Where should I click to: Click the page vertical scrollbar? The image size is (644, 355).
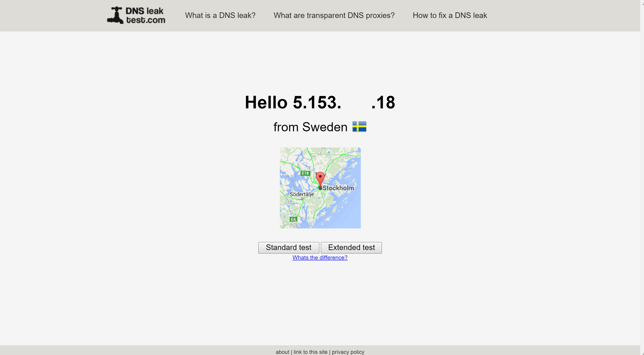pos(642,177)
